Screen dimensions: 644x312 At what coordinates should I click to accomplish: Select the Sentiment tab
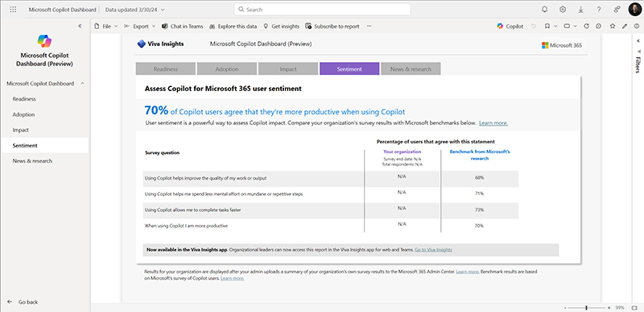pyautogui.click(x=349, y=69)
